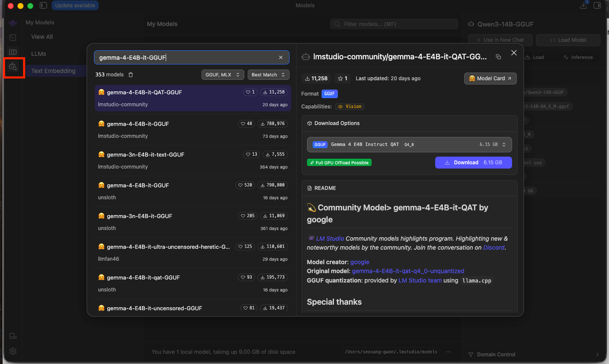Open the Model Card link button

click(x=490, y=79)
